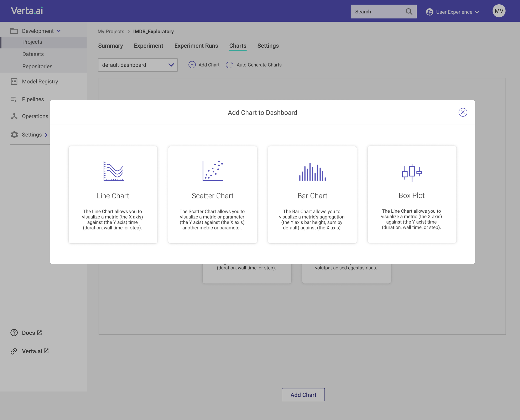
Task: Click the Docs question mark icon
Action: click(14, 333)
